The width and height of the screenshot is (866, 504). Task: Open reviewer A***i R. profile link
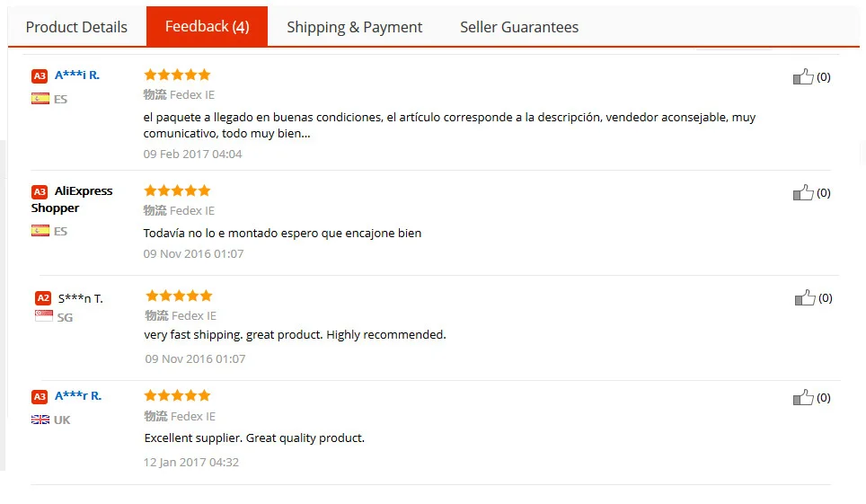tap(77, 75)
